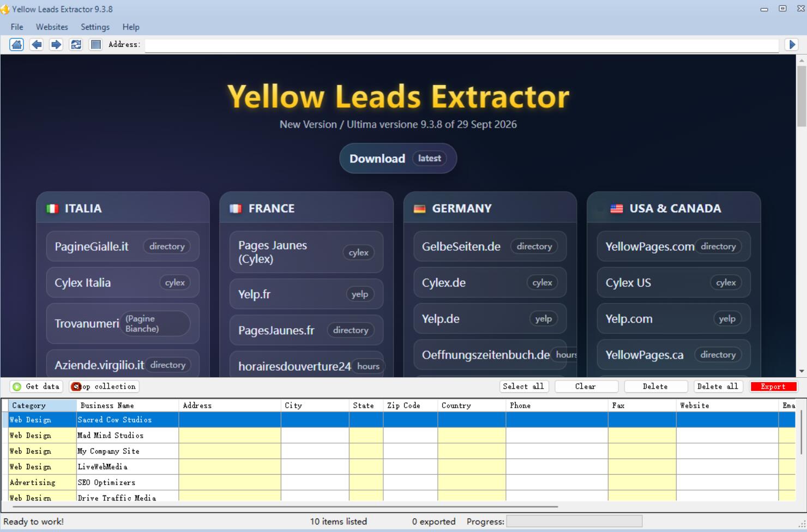Click the Category column header
Viewport: 807px width, 532px height.
[43, 406]
